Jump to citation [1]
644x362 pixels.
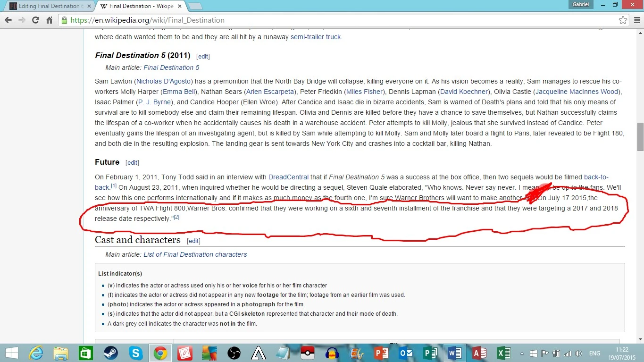tap(114, 186)
